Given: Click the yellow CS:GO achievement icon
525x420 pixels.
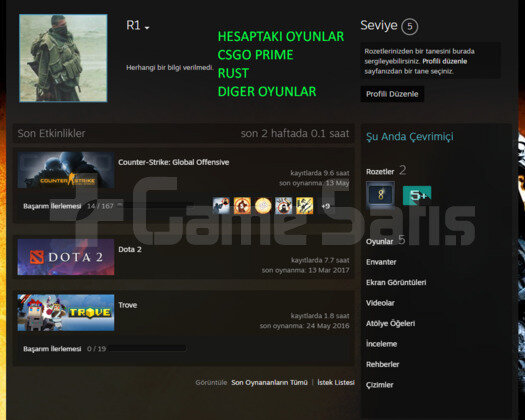Looking at the screenshot, I should [x=304, y=206].
